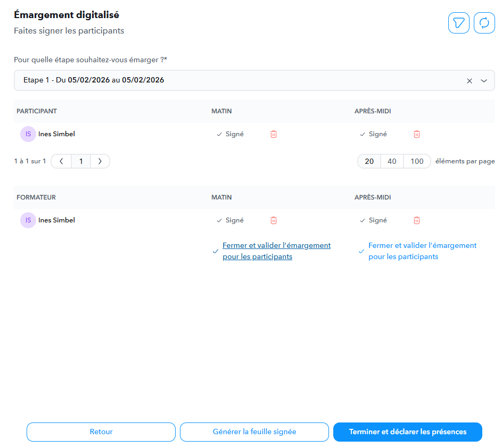Screen dimensions: 502x448
Task: Go to next page arrow
Action: coord(100,161)
